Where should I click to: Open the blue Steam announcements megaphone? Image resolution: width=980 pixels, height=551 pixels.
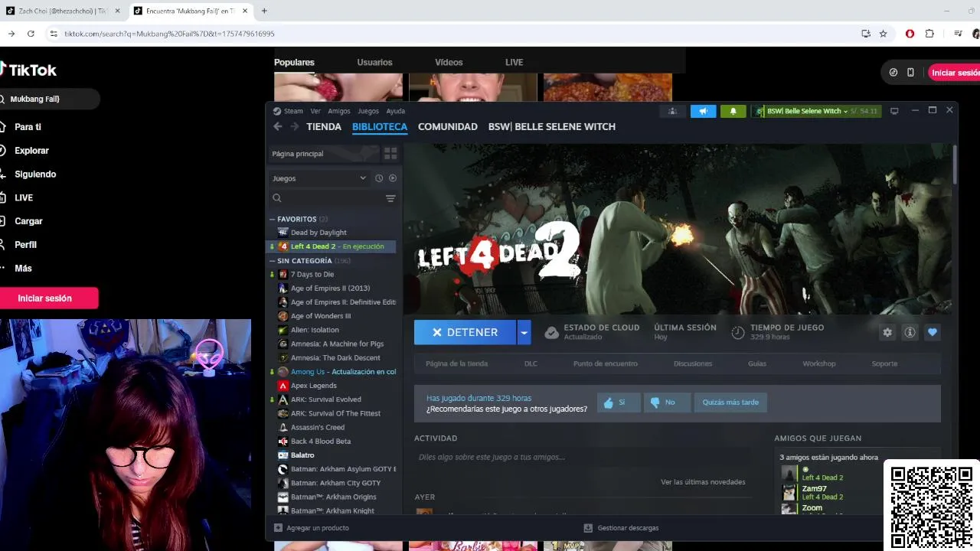pyautogui.click(x=703, y=111)
